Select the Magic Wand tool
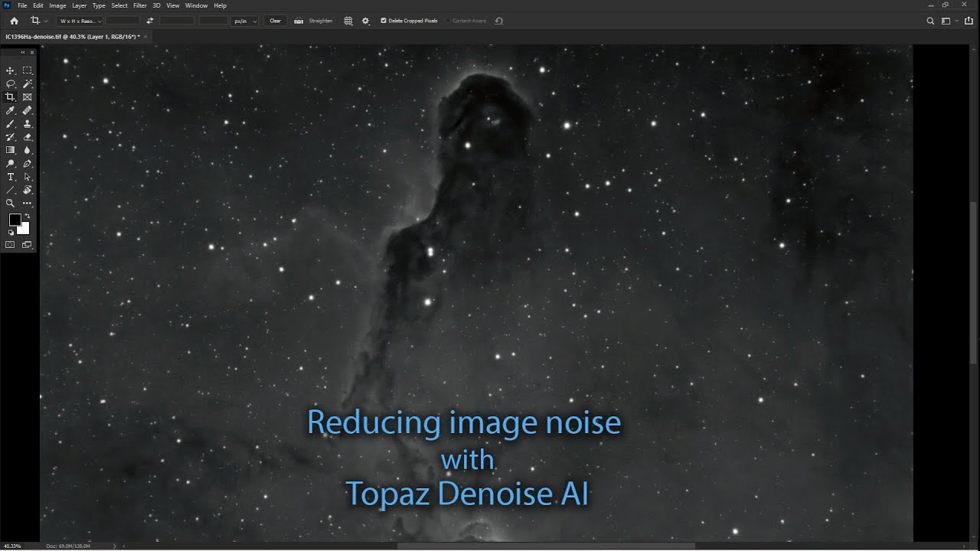 (28, 83)
